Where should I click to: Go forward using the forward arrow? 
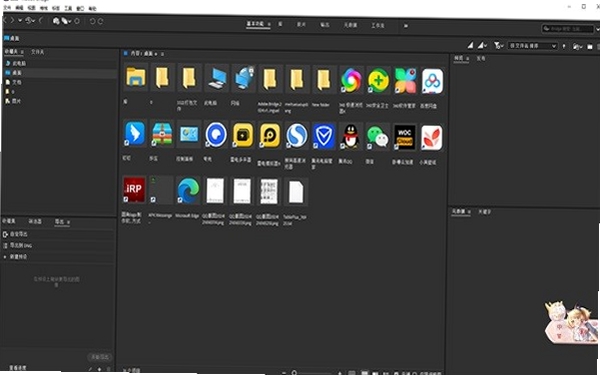pos(12,20)
